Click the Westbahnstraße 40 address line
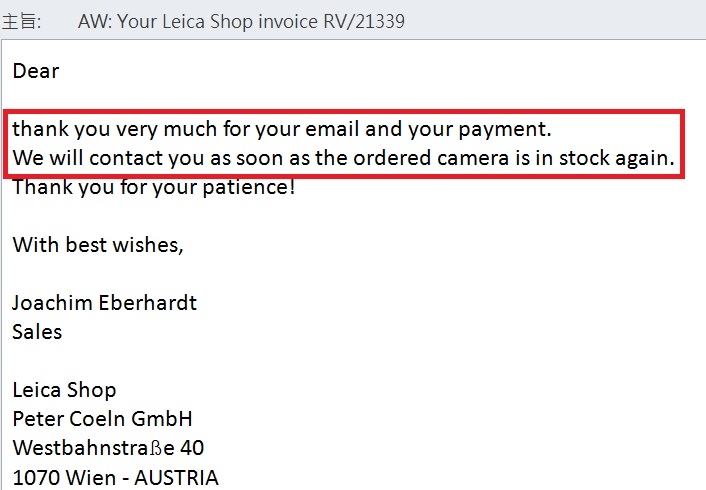The image size is (706, 490). 108,448
